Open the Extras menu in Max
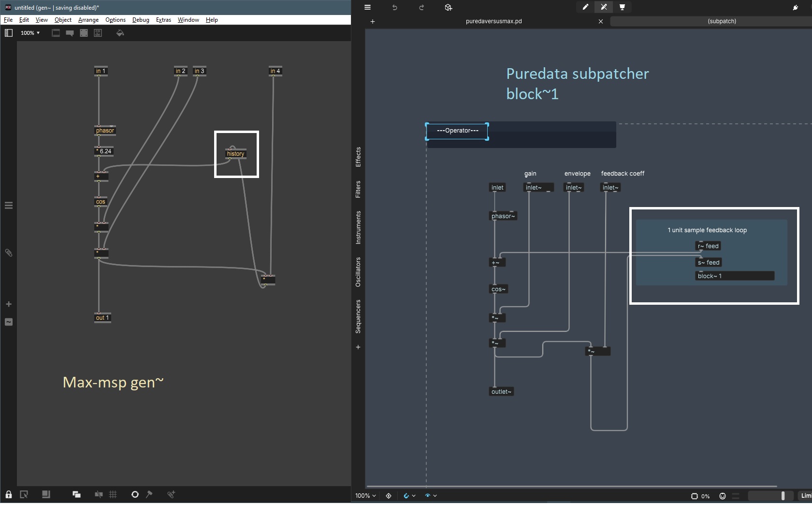 pyautogui.click(x=163, y=20)
